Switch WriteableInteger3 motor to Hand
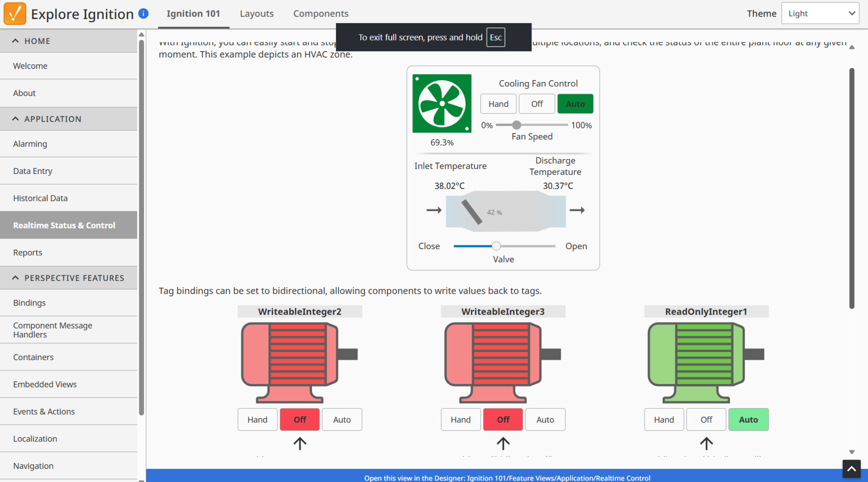Screen dimensions: 868x482 pyautogui.click(x=460, y=420)
